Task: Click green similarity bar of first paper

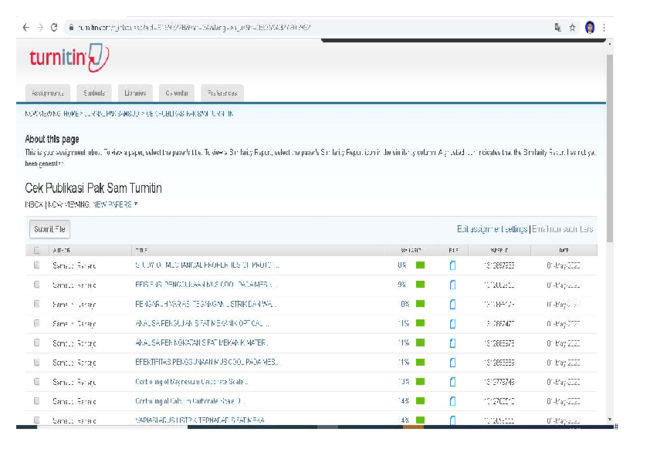Action: click(420, 265)
